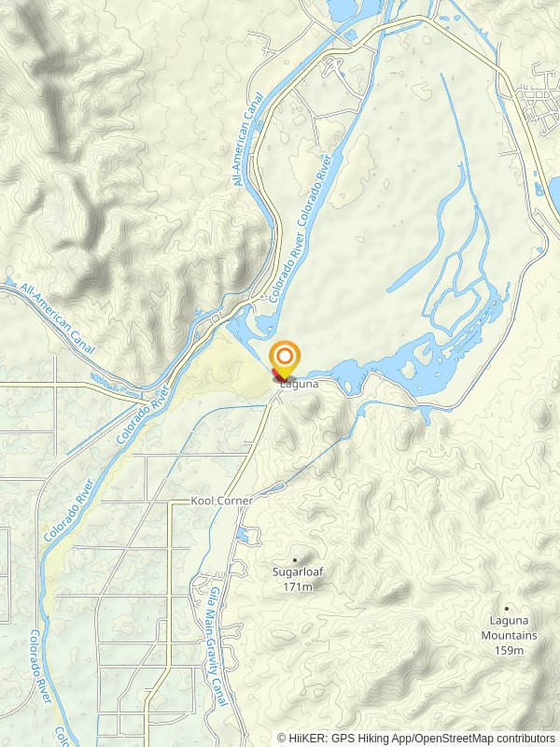Select the Sugarloaf 171m peak marker
The width and height of the screenshot is (560, 747).
coord(295,559)
